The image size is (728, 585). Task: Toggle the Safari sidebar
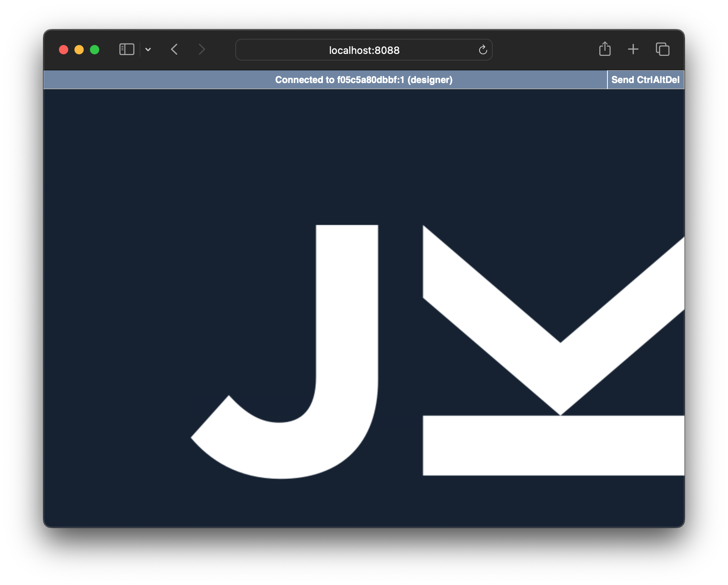coord(126,49)
